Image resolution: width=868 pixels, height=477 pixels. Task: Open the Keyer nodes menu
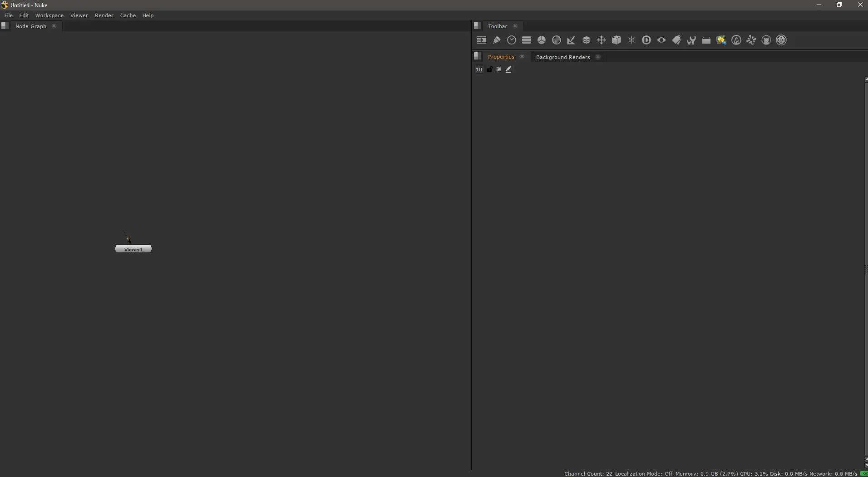click(x=572, y=40)
